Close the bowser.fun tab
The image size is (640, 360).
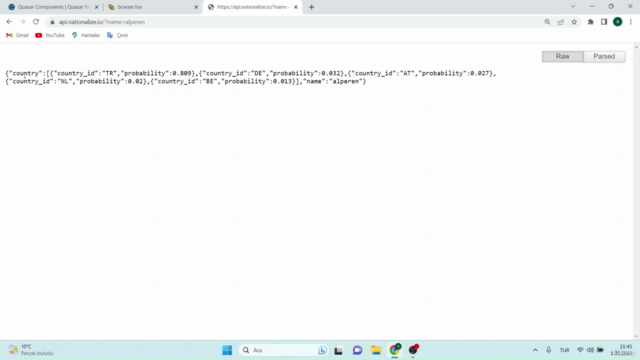pos(196,7)
